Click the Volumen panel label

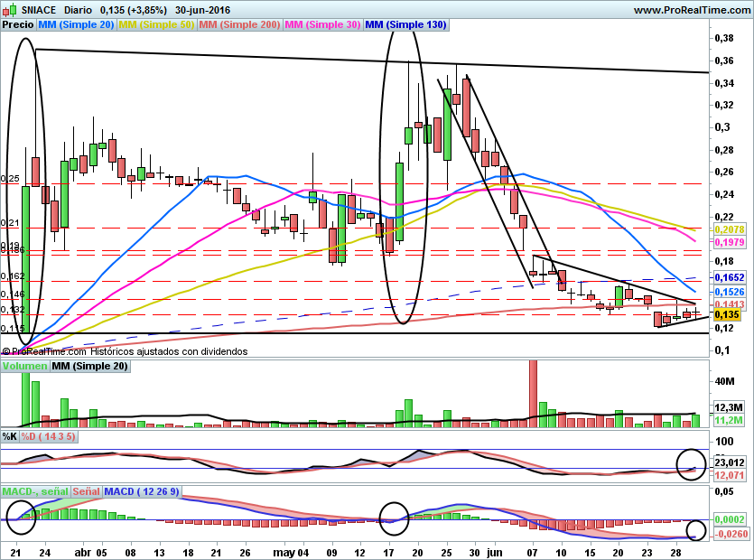[24, 366]
